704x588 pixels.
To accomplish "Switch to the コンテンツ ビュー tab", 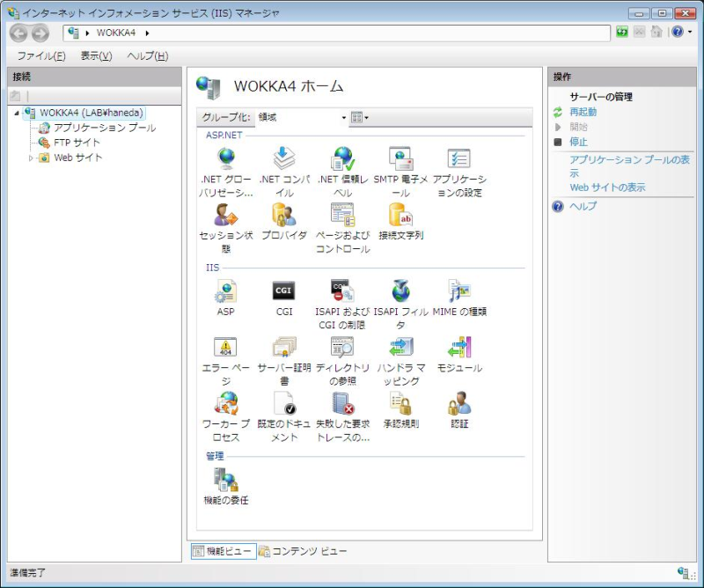I will point(303,551).
